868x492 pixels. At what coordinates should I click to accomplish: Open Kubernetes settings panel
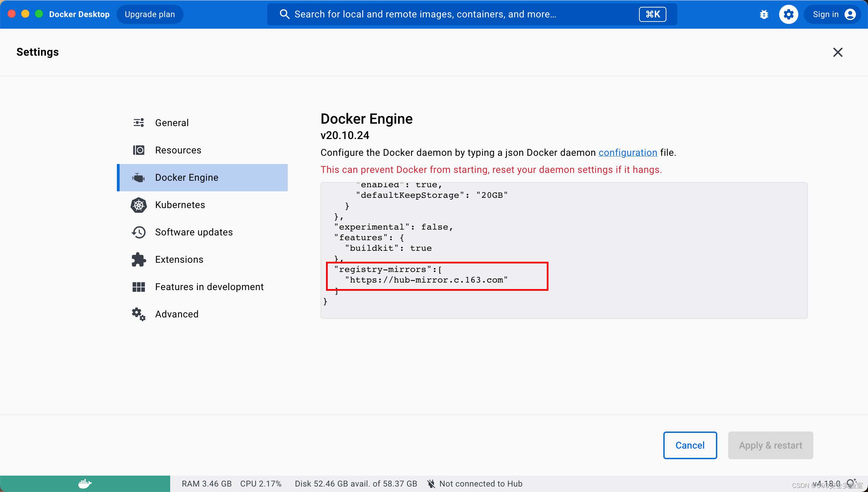tap(180, 205)
